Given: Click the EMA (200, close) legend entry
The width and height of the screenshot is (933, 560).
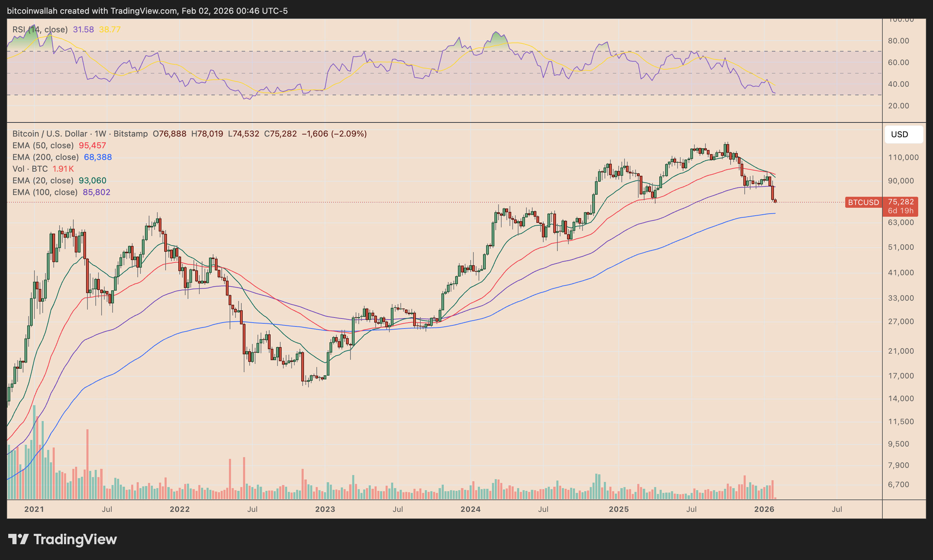Looking at the screenshot, I should point(45,157).
